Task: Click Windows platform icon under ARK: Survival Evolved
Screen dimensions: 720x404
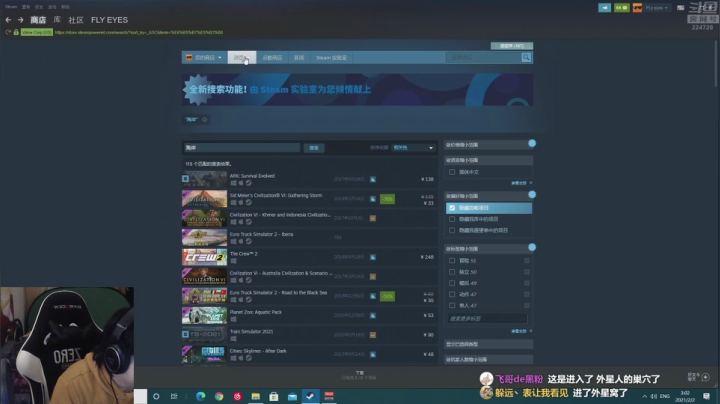Action: tap(233, 183)
